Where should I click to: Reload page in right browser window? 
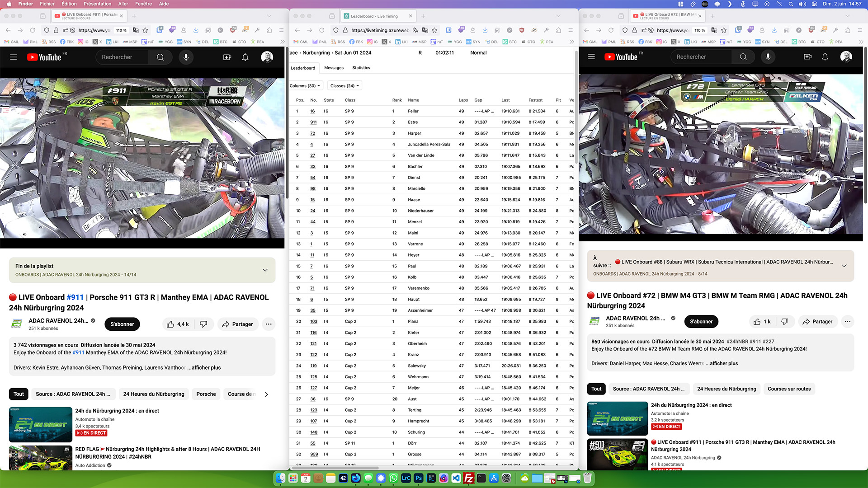point(611,30)
